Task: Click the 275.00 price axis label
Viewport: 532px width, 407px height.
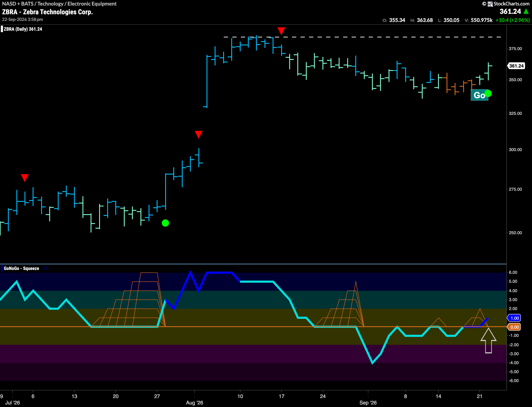Action: tap(515, 189)
